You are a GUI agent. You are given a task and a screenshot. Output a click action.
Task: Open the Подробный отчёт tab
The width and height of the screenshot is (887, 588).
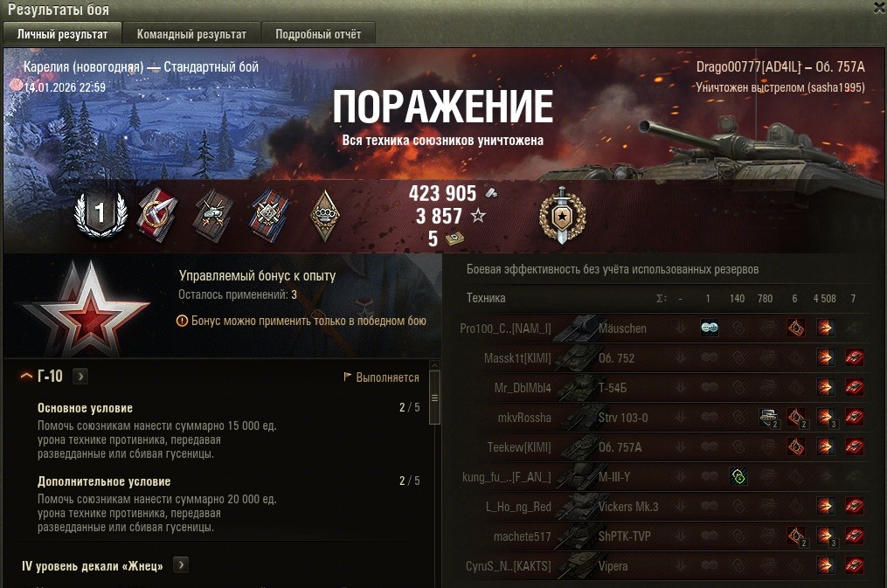[318, 34]
